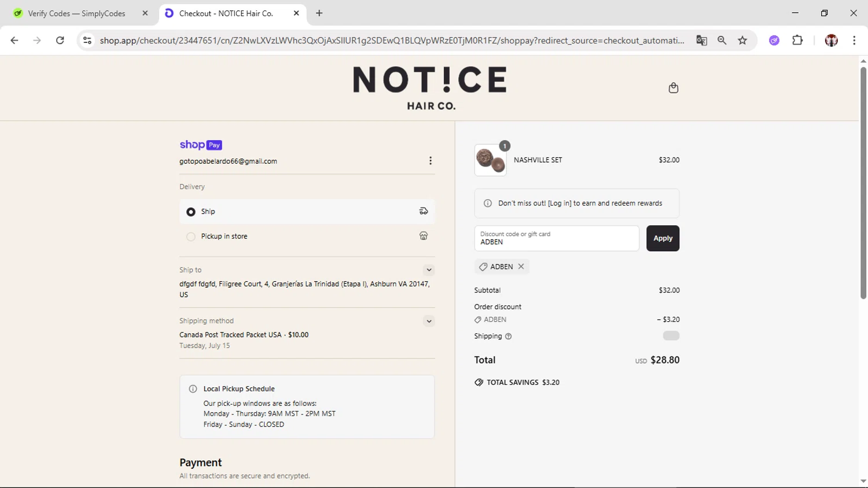Expand the Shipping method section
868x488 pixels.
(429, 321)
